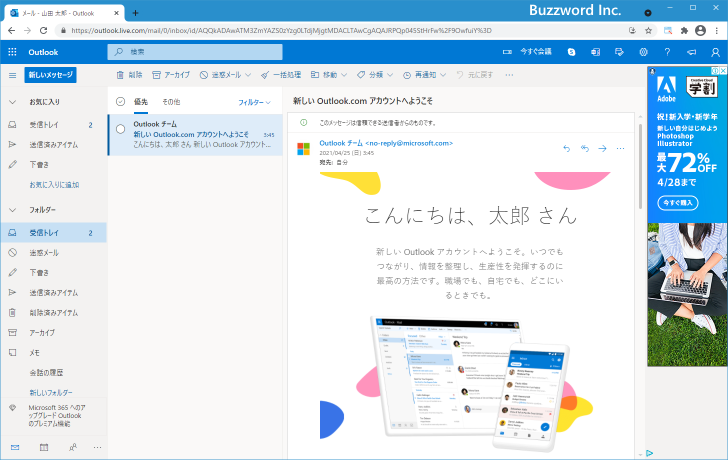
Task: Reply to the message arrow icon
Action: tap(566, 149)
